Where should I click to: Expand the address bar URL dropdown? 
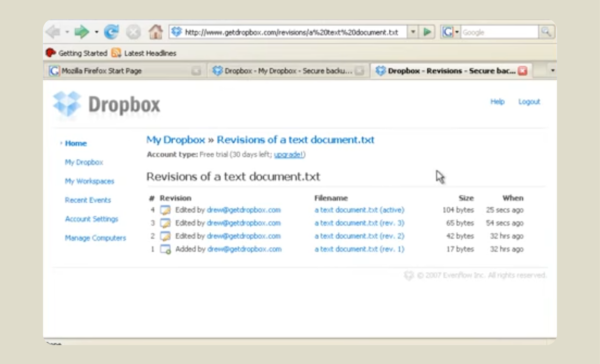pyautogui.click(x=413, y=32)
